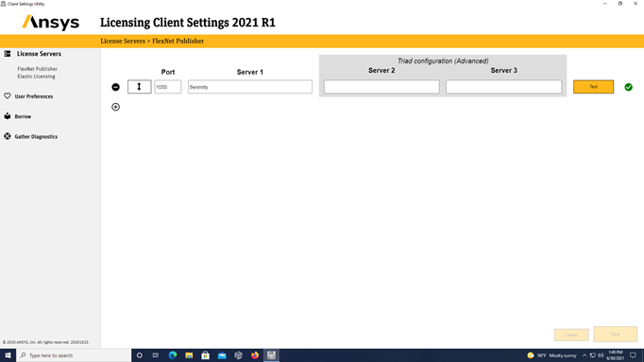Select FlexNet Publisher in sidebar
Screen dimensions: 644x362
38,69
